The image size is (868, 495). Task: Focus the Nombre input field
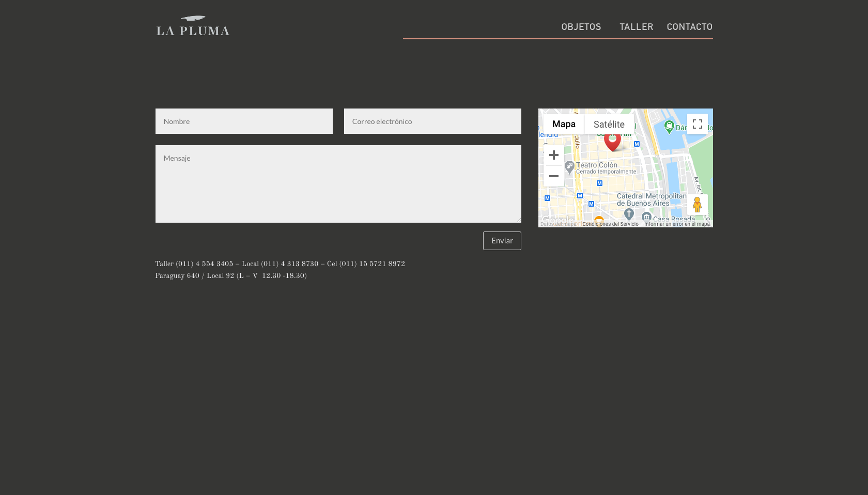(244, 121)
